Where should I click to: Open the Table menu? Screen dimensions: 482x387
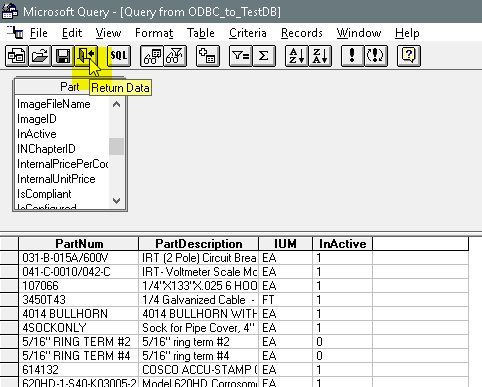pyautogui.click(x=201, y=33)
